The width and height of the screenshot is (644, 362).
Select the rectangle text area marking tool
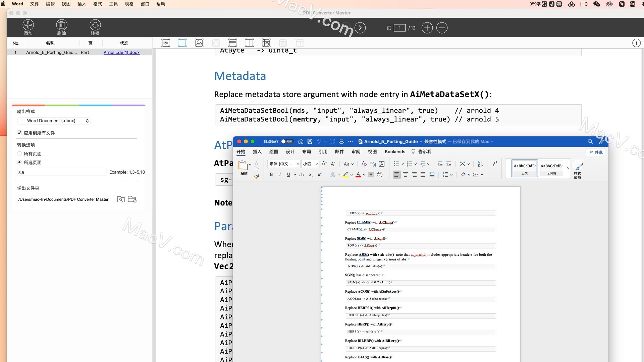(x=182, y=43)
